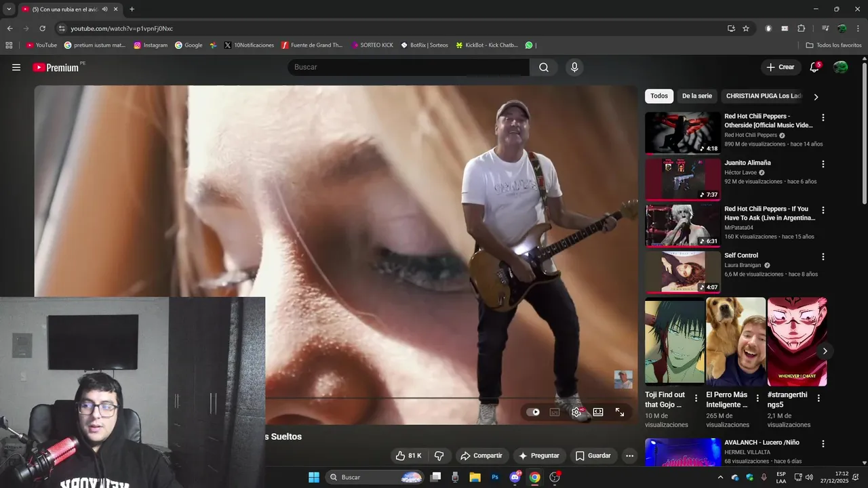Options menu for #strangerthings5 short
868x488 pixels.
click(818, 399)
